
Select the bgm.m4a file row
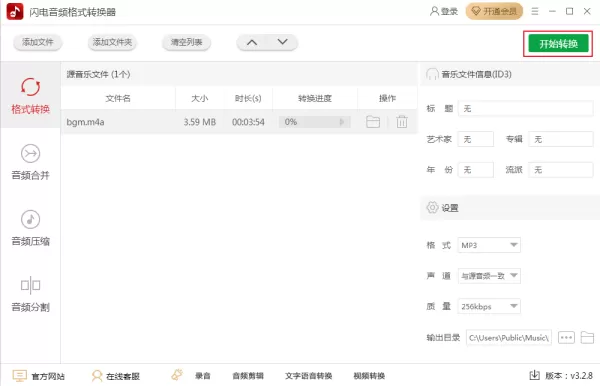(239, 122)
